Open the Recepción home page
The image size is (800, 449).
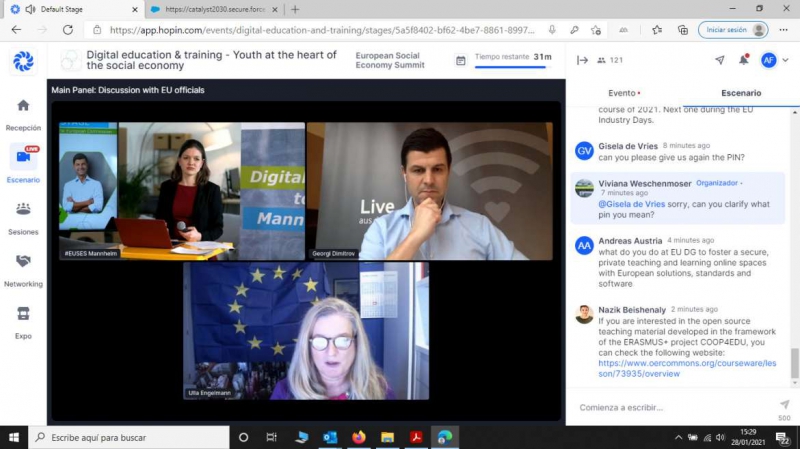tap(23, 115)
